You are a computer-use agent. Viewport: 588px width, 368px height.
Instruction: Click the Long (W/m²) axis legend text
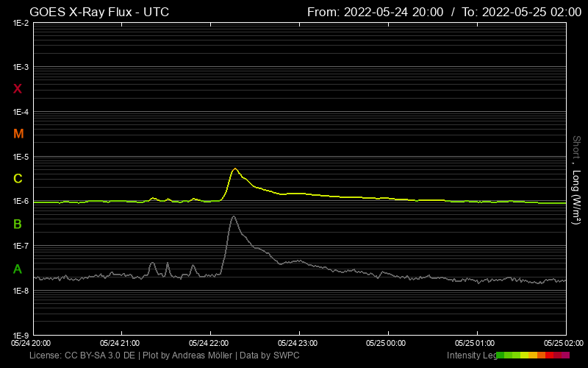click(x=576, y=197)
